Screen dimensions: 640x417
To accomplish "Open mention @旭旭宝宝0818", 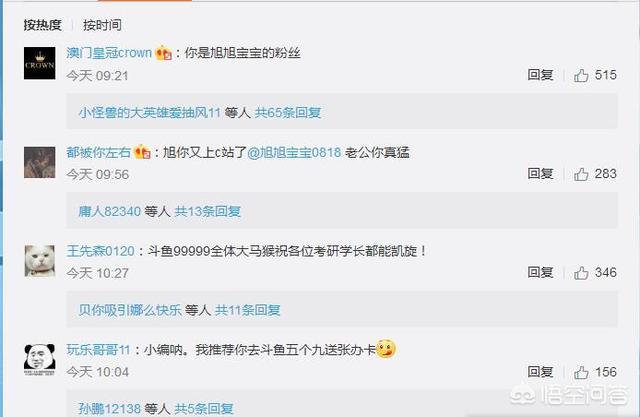I will 294,152.
